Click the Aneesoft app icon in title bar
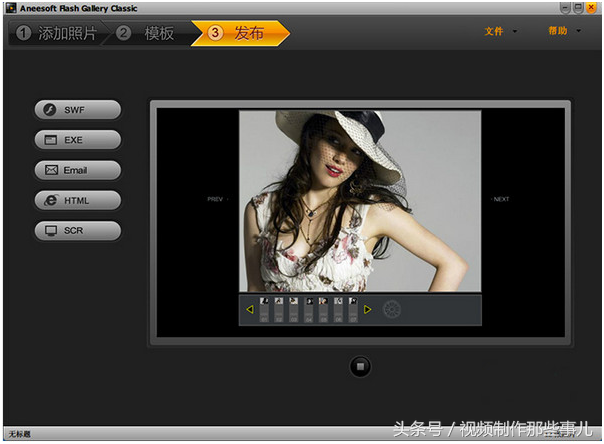604x444 pixels. click(x=11, y=8)
